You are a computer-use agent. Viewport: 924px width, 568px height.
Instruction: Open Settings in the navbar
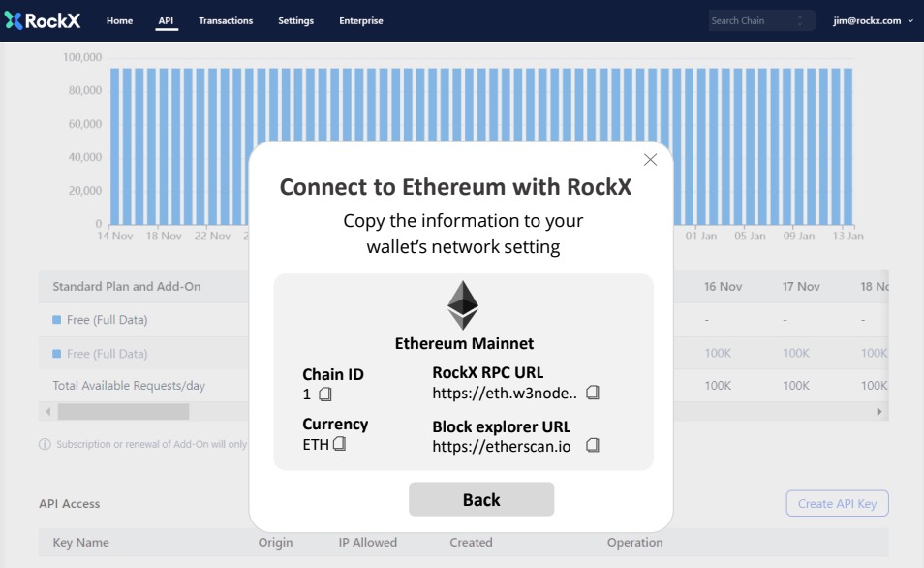(295, 20)
